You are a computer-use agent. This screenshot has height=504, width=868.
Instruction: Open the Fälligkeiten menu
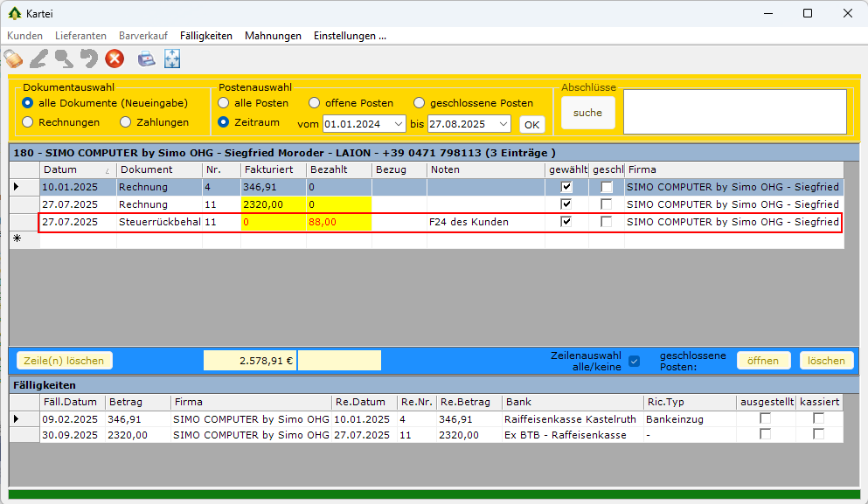coord(206,36)
